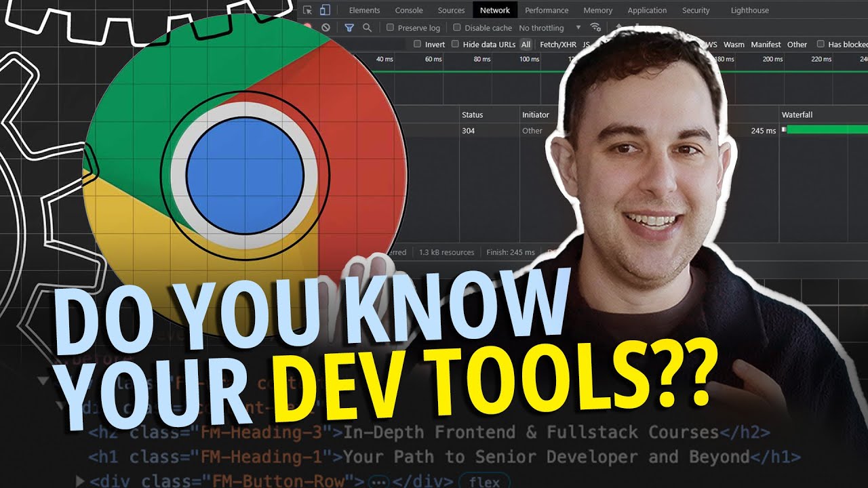Viewport: 868px width, 488px height.
Task: Select the Network tab
Action: click(x=495, y=10)
